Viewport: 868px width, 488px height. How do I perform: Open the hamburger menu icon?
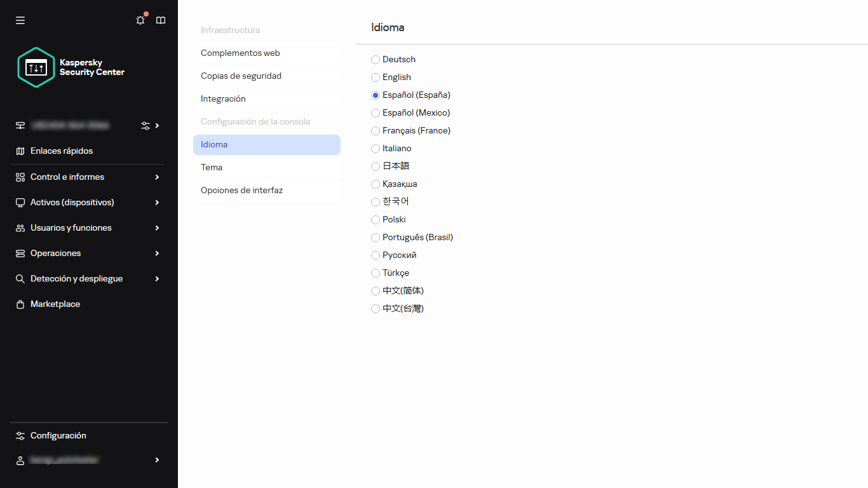[x=20, y=20]
